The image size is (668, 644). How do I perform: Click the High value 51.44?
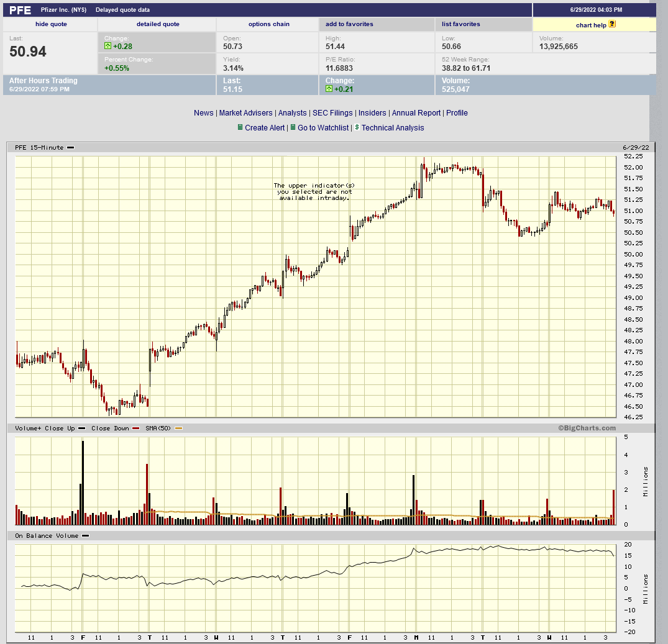coord(336,47)
